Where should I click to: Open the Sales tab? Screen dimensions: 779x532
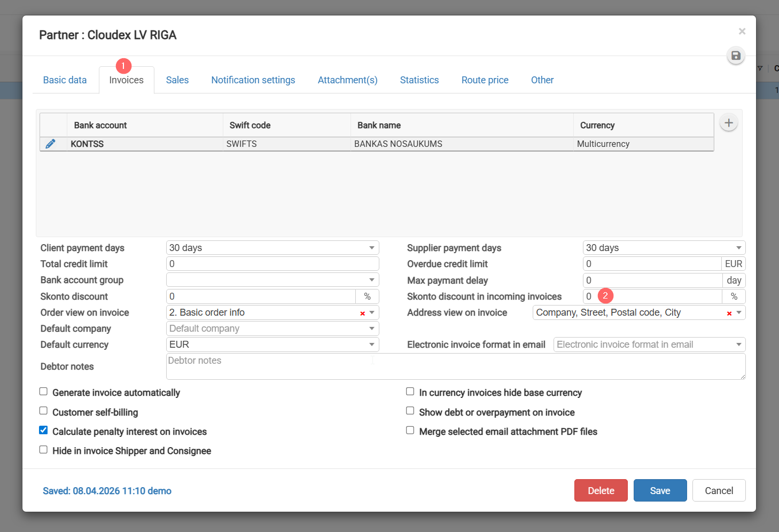pyautogui.click(x=177, y=80)
